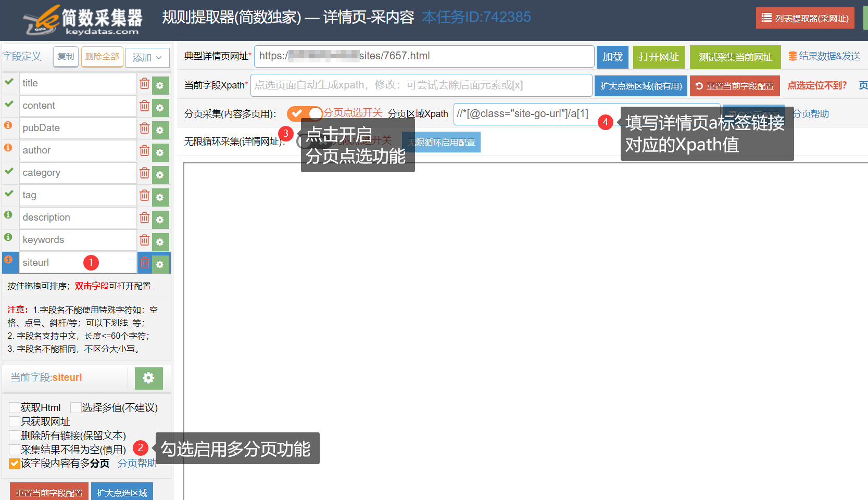Open 结果数据&发送 link
This screenshot has width=868, height=500.
(x=824, y=56)
